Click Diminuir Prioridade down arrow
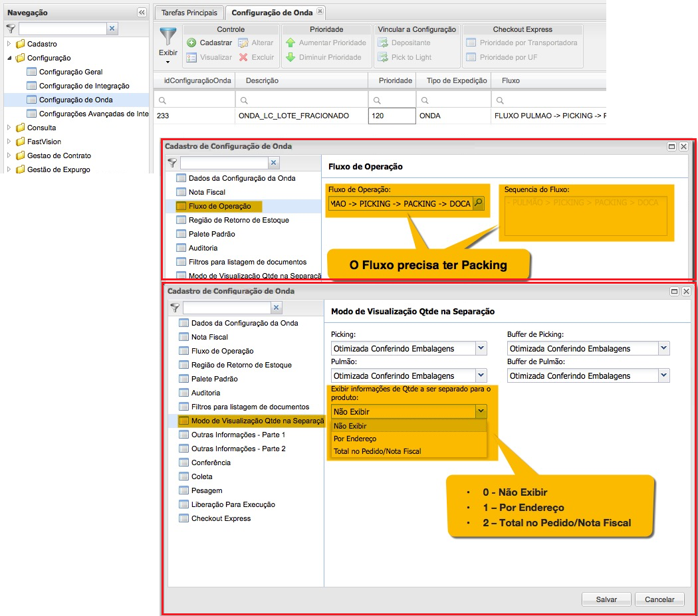 coord(291,57)
